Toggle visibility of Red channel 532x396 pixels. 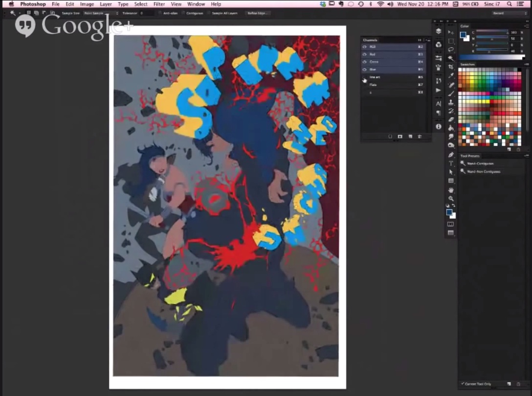365,54
